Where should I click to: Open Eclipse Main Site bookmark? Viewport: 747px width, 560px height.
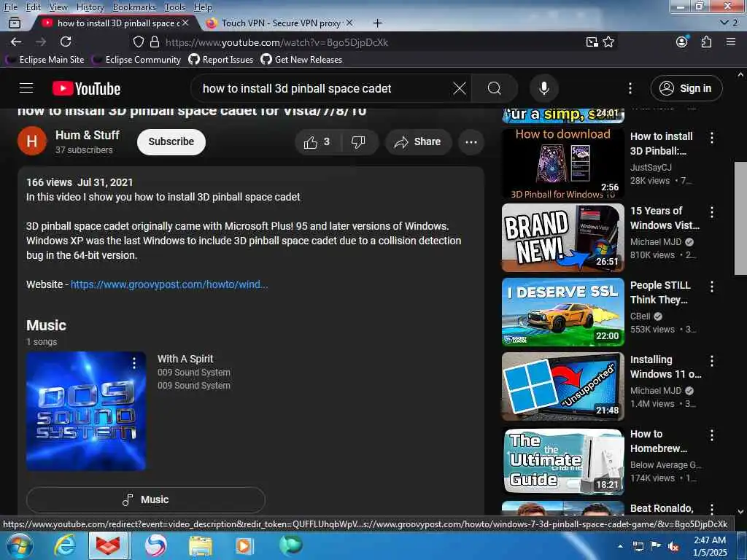point(45,60)
